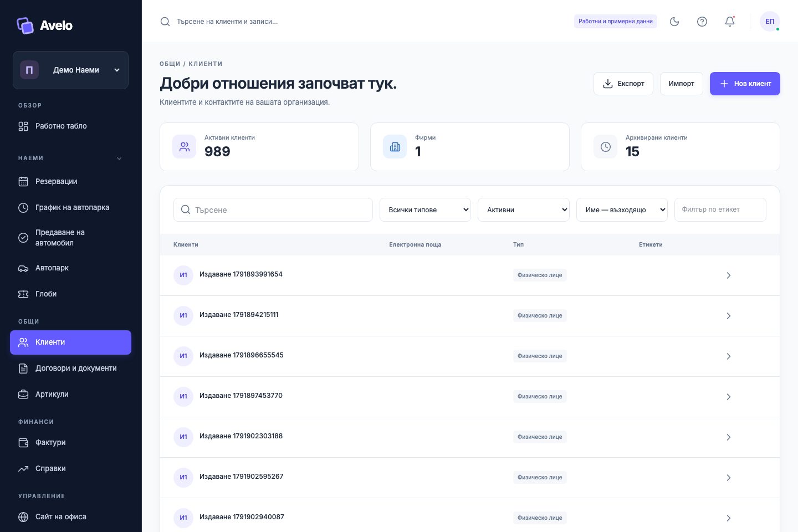The height and width of the screenshot is (532, 798).
Task: Click the 15 archived clients count
Action: pyautogui.click(x=632, y=152)
